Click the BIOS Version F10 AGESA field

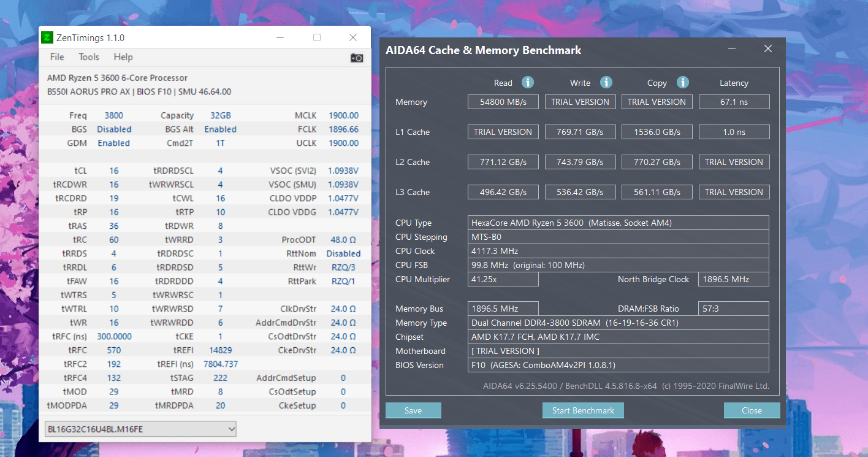[619, 365]
